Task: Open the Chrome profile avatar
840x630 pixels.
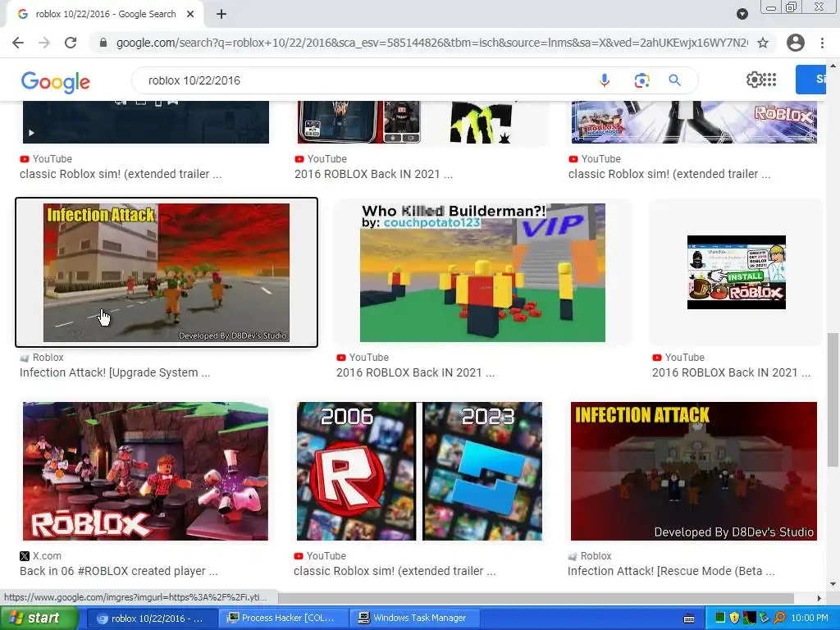Action: click(796, 43)
